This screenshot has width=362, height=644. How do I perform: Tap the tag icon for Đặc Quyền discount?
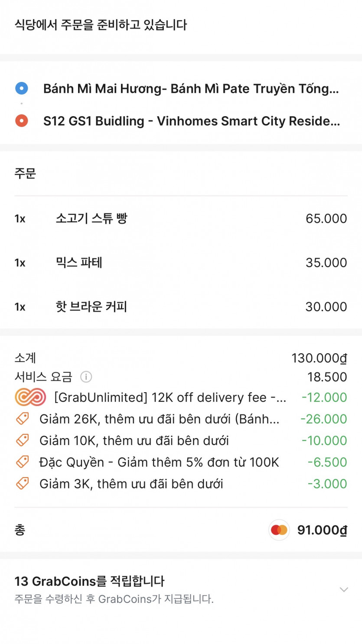coord(22,462)
